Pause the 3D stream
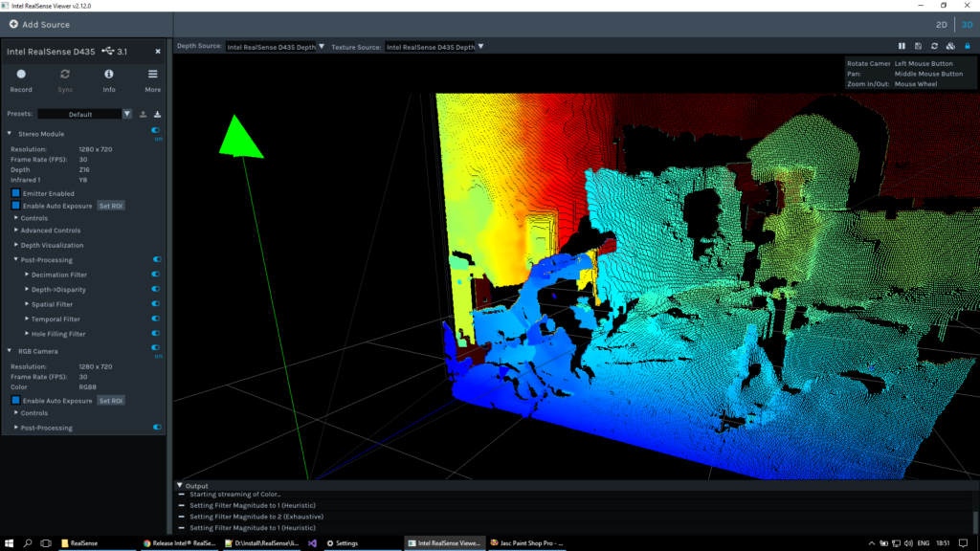 902,46
